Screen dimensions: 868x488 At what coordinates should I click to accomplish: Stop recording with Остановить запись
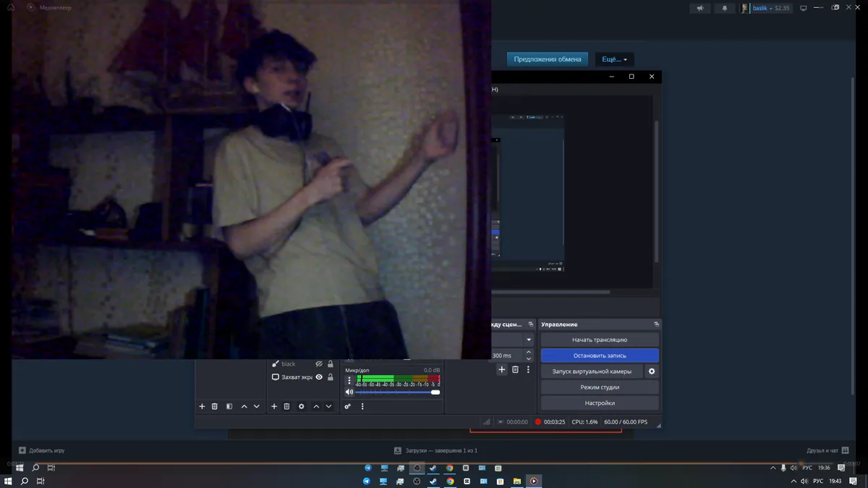[x=600, y=356]
